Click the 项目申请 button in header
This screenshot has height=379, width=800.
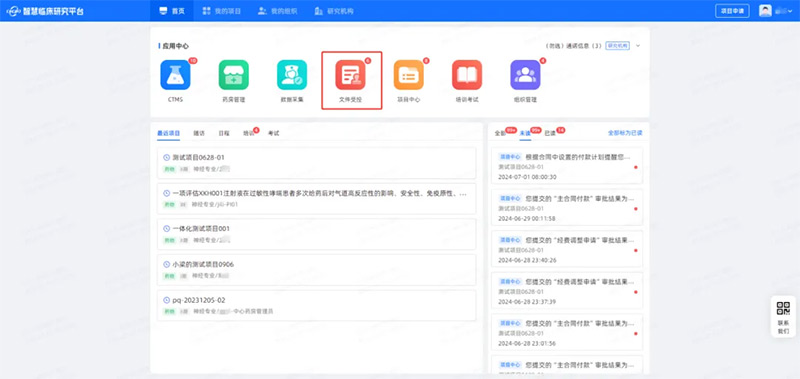(x=732, y=11)
